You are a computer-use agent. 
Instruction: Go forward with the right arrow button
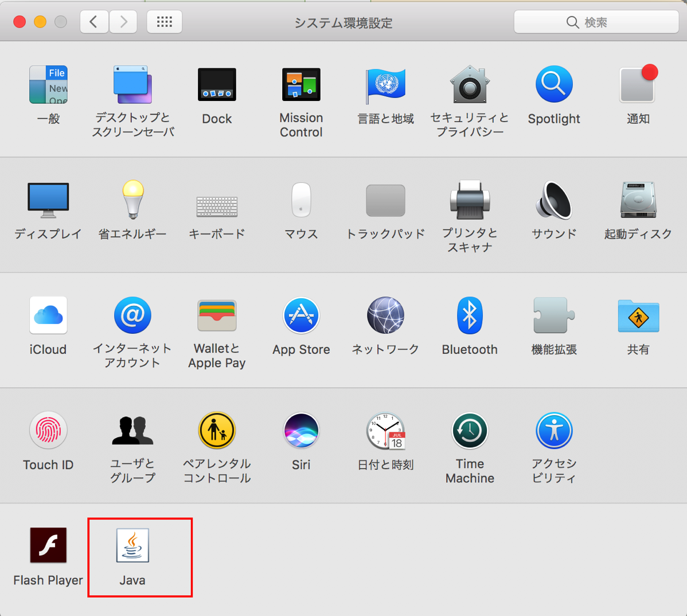coord(123,22)
